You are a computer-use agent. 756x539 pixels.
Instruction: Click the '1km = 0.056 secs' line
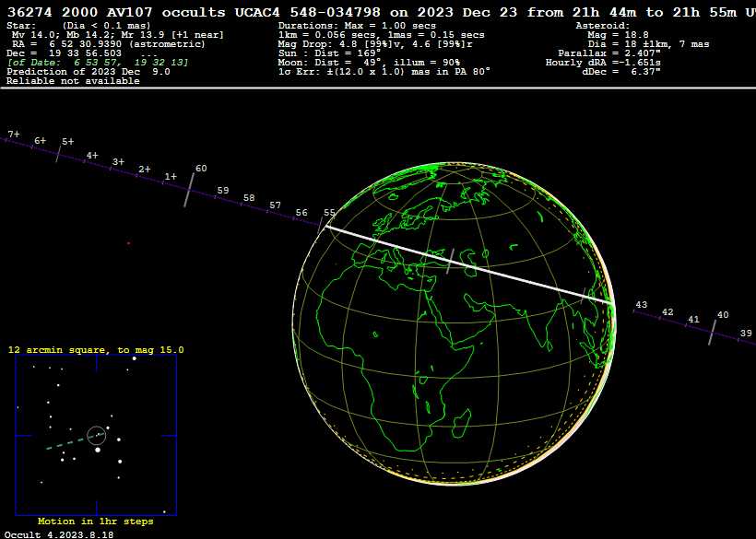382,35
